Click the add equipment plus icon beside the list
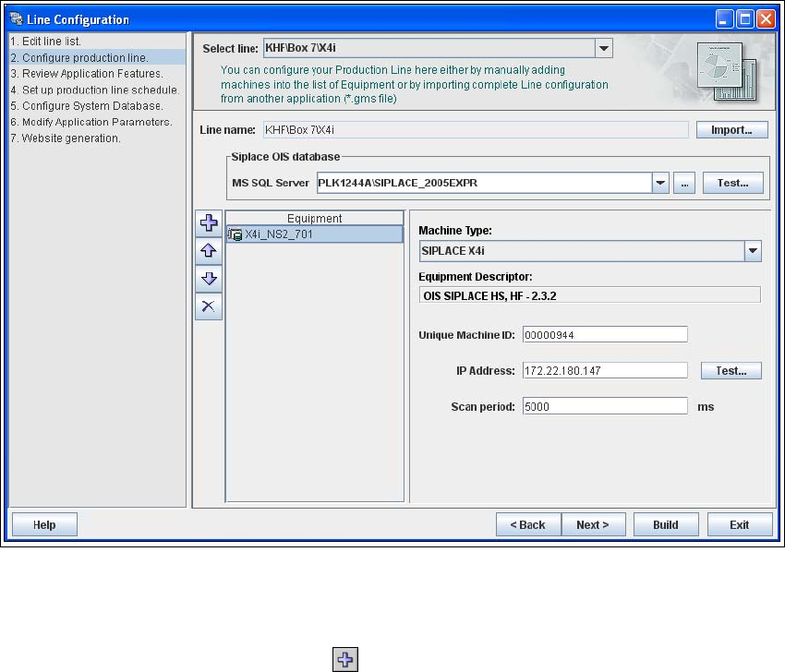 click(209, 222)
